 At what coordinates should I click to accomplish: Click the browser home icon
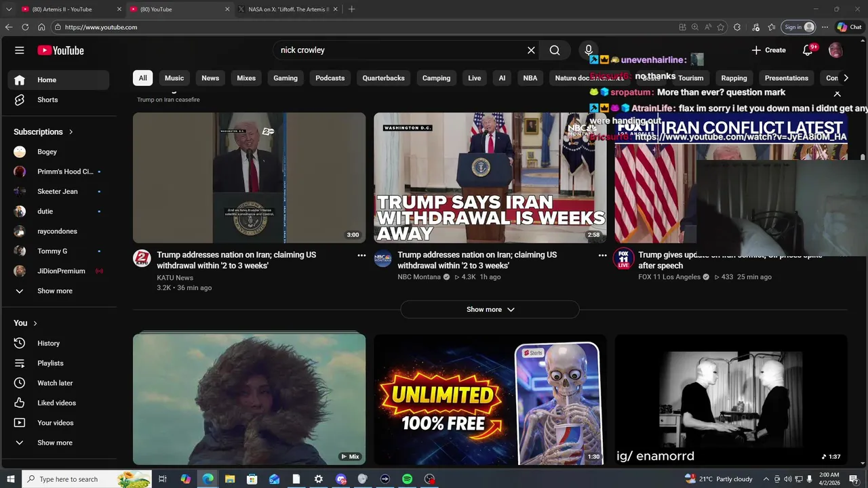coord(41,27)
